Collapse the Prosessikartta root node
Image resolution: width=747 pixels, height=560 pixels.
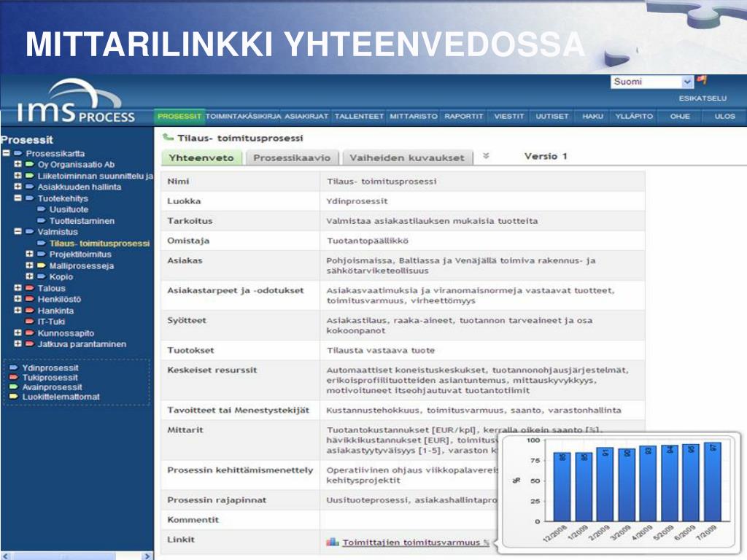tap(6, 153)
